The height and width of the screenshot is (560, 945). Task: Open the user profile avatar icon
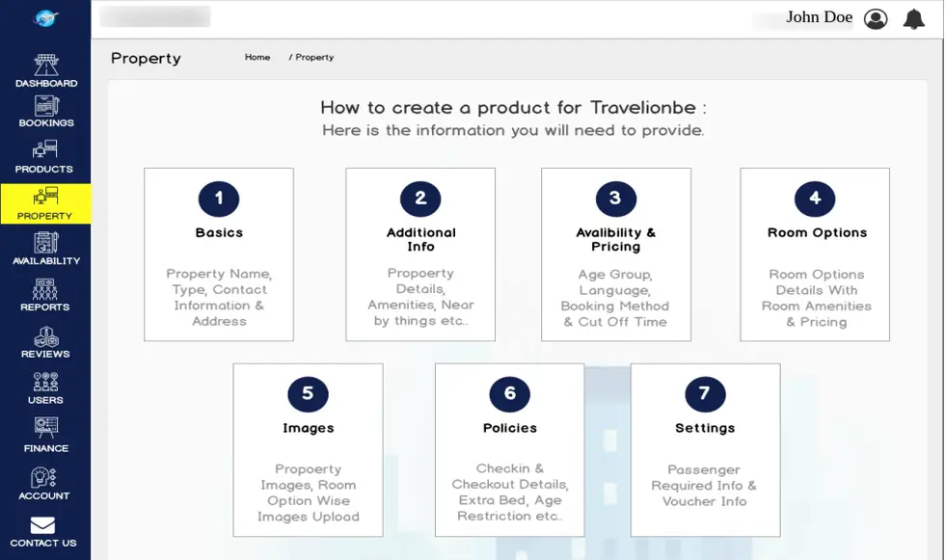click(x=876, y=18)
